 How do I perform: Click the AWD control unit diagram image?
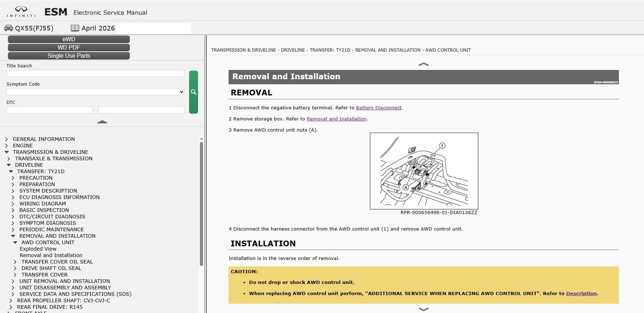pos(424,171)
